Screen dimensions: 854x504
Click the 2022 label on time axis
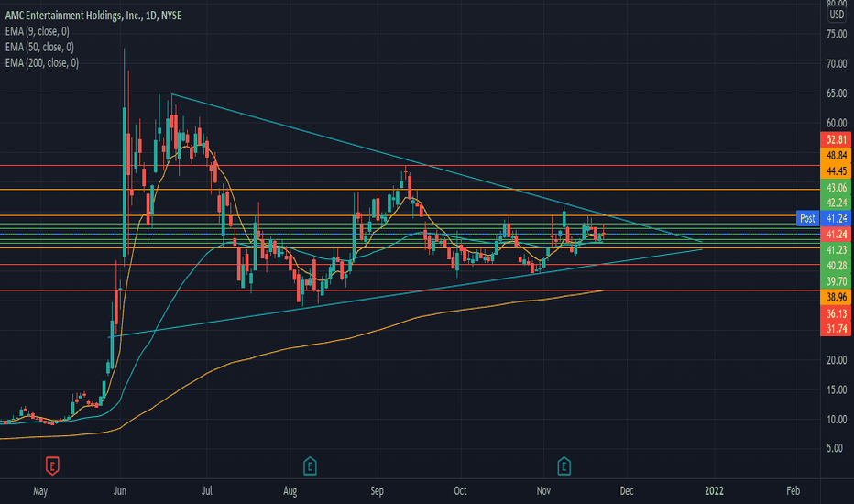point(714,491)
